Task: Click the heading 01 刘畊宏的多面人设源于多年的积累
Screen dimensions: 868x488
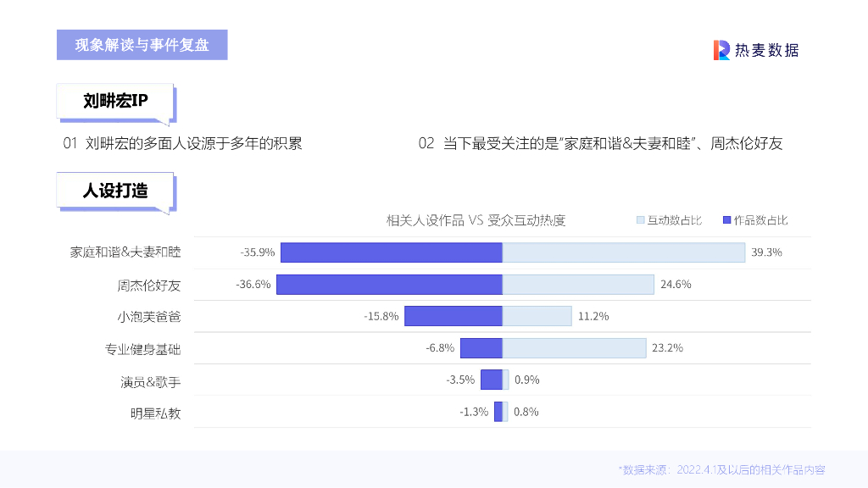Action: coord(182,143)
